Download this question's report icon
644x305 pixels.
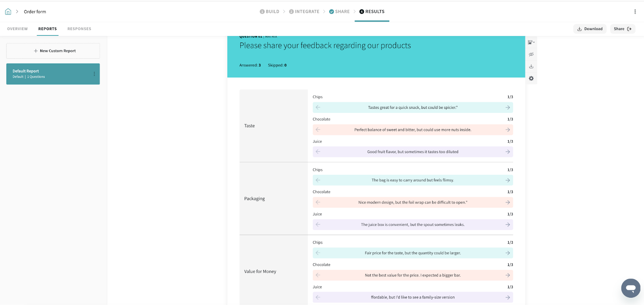531,66
